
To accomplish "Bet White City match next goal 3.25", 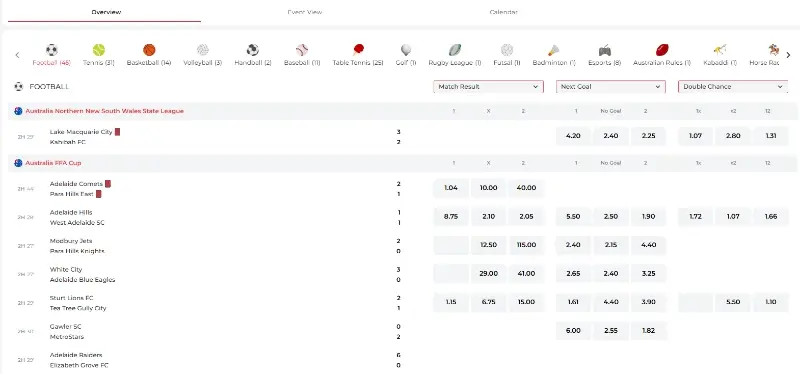I will 648,273.
